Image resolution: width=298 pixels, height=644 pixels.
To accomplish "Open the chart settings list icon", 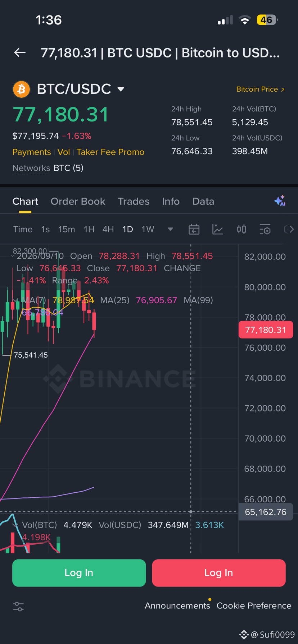I will [265, 229].
